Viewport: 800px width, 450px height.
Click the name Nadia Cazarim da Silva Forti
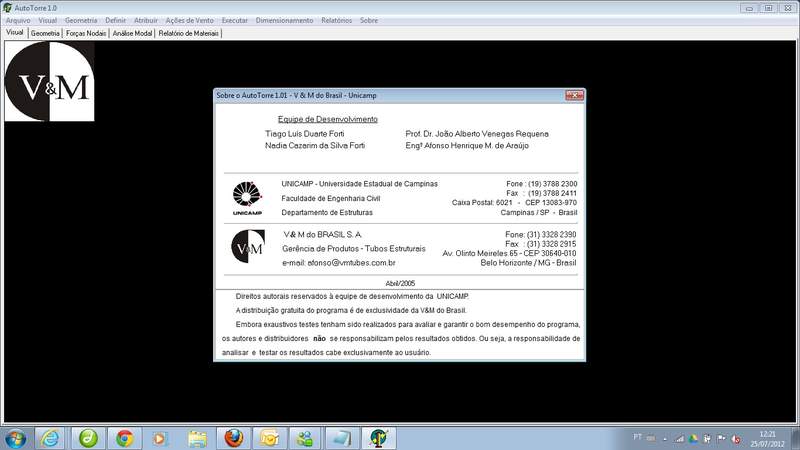tap(315, 145)
